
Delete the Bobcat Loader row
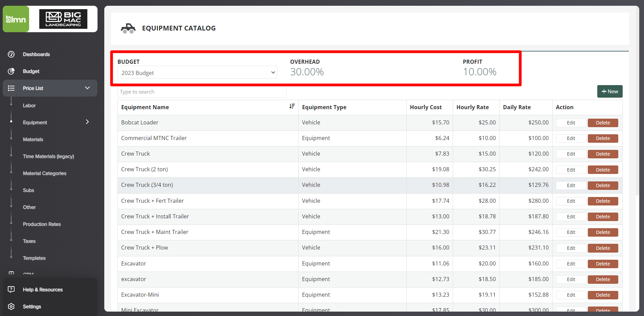603,123
